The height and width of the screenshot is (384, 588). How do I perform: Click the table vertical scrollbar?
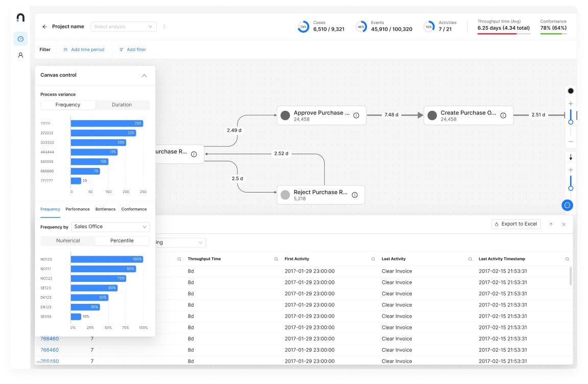571,276
